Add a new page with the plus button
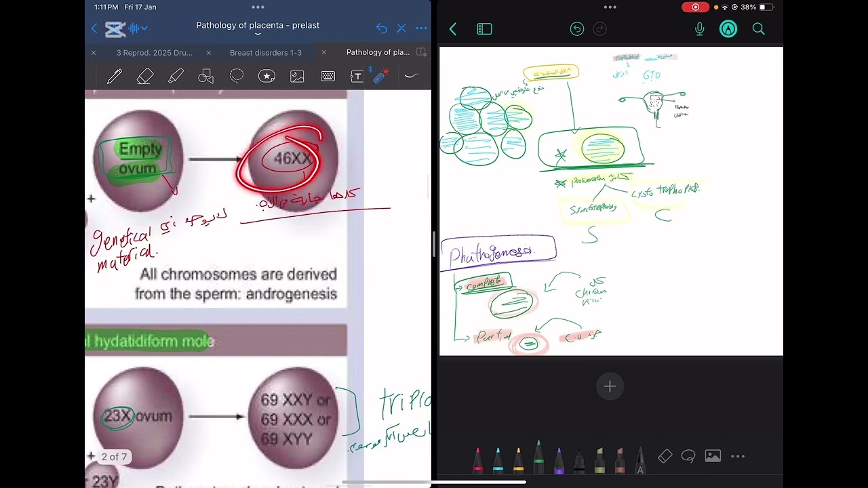 [x=610, y=386]
